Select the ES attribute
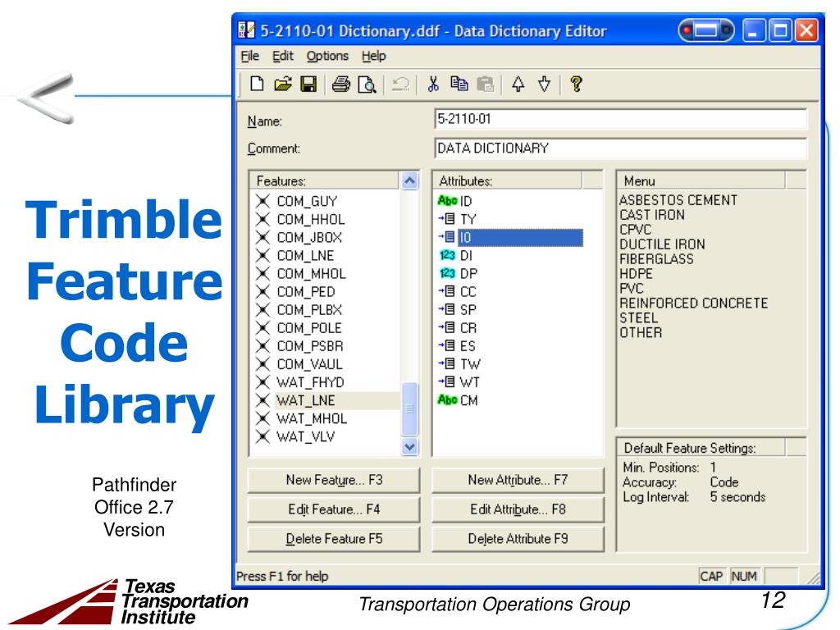The width and height of the screenshot is (840, 630). 468,346
